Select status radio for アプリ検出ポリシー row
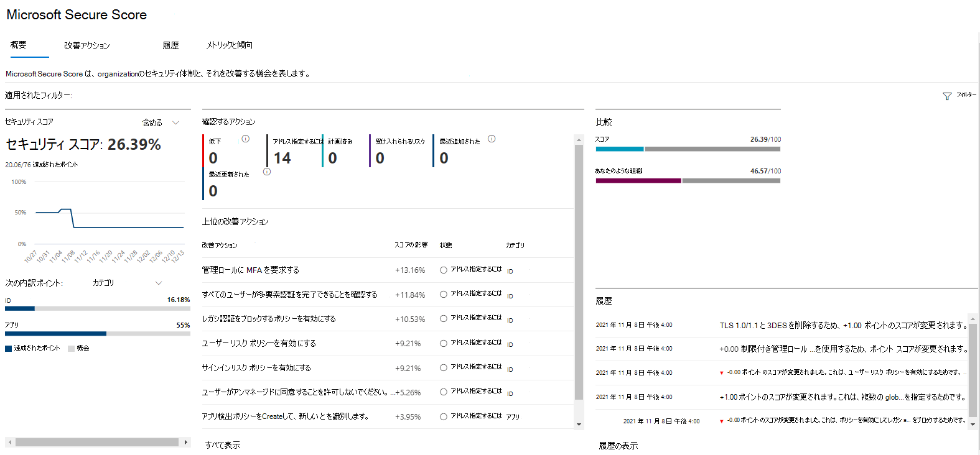 [x=444, y=417]
